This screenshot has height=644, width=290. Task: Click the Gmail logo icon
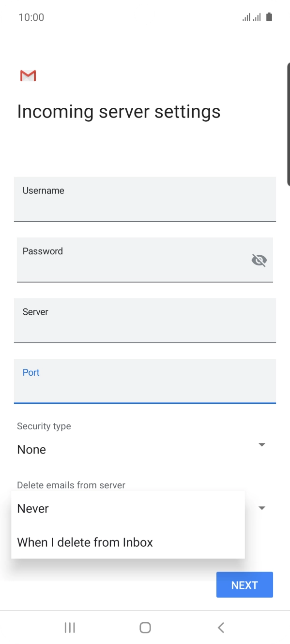point(28,75)
